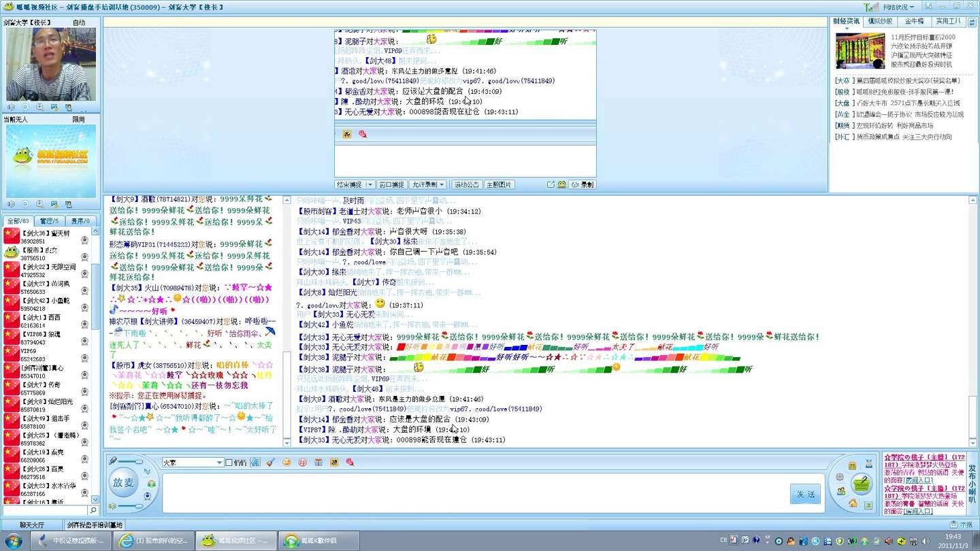Click the gift box icon in chat toolbar
This screenshot has width=980, height=551.
(x=318, y=463)
